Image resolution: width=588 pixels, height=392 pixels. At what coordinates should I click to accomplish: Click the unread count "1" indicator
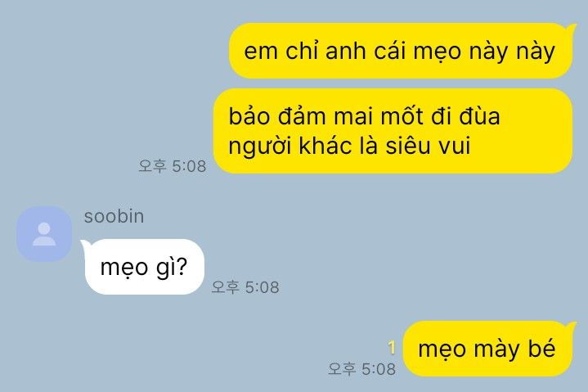[x=392, y=347]
